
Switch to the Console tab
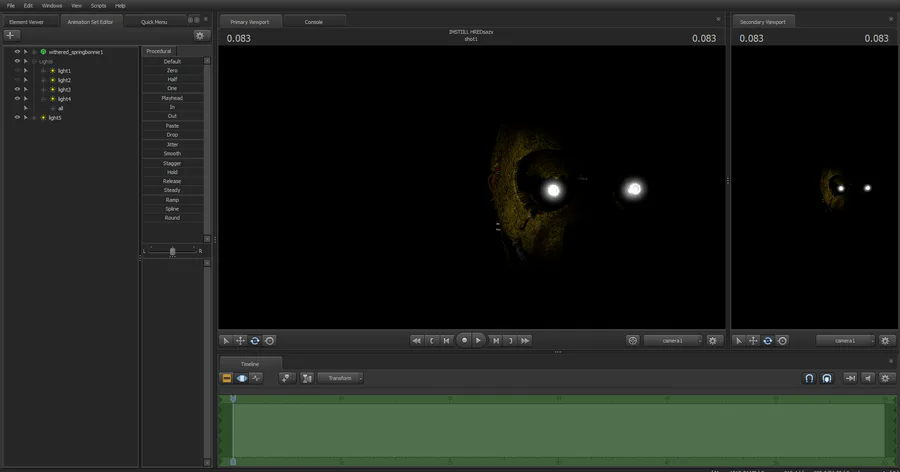point(313,22)
